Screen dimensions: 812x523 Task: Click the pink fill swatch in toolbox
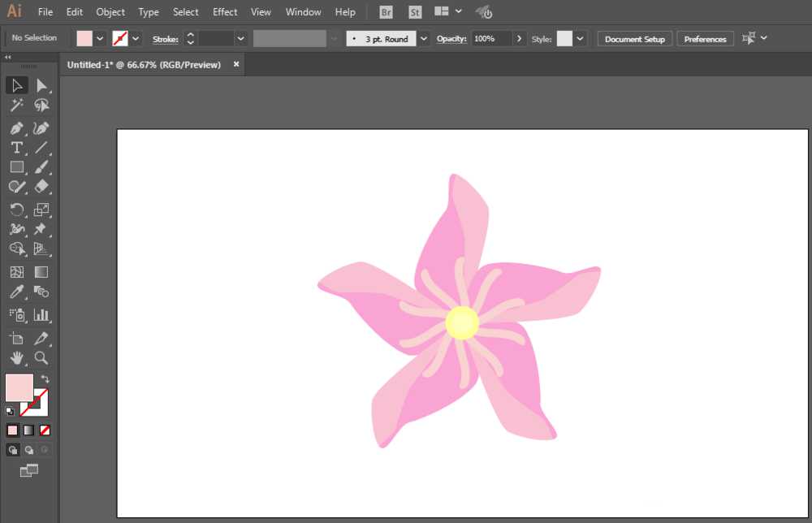point(19,387)
